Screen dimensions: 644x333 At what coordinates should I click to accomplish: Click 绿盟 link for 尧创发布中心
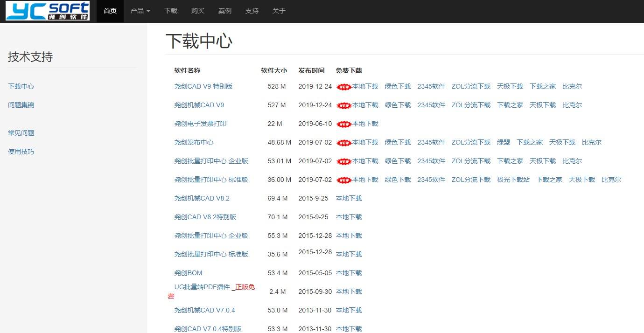[504, 142]
